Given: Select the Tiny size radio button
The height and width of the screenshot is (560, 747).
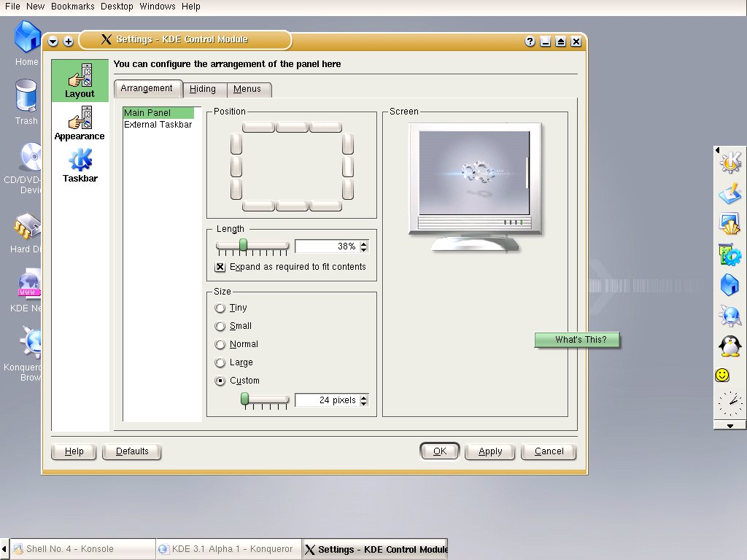Looking at the screenshot, I should [x=220, y=308].
